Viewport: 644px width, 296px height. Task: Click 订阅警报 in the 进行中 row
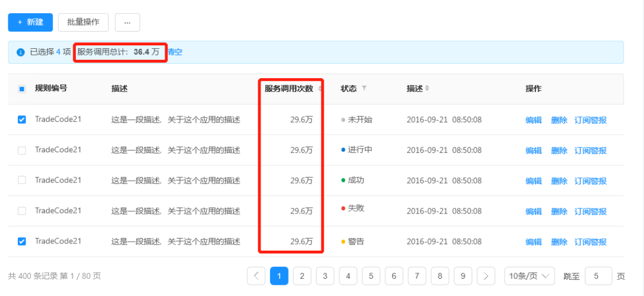[x=590, y=150]
